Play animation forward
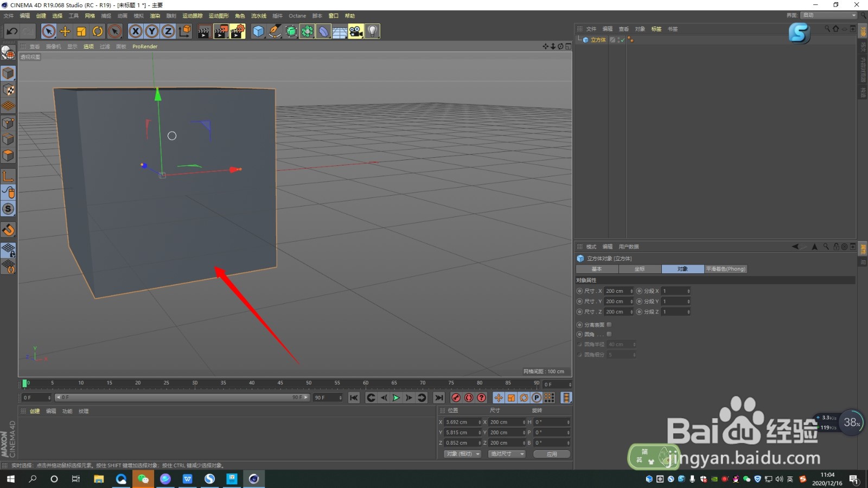The height and width of the screenshot is (488, 868). coord(396,398)
